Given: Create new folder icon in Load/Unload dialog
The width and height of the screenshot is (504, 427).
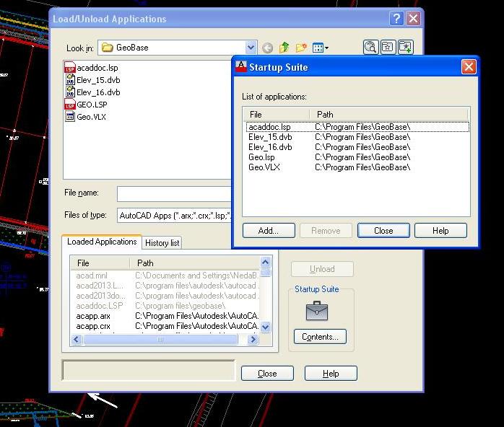Looking at the screenshot, I should pyautogui.click(x=301, y=48).
